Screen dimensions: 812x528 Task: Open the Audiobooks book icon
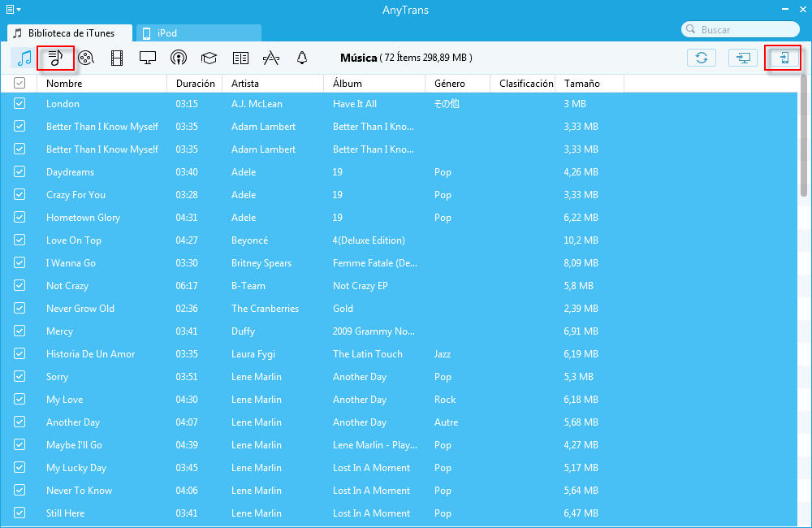240,58
